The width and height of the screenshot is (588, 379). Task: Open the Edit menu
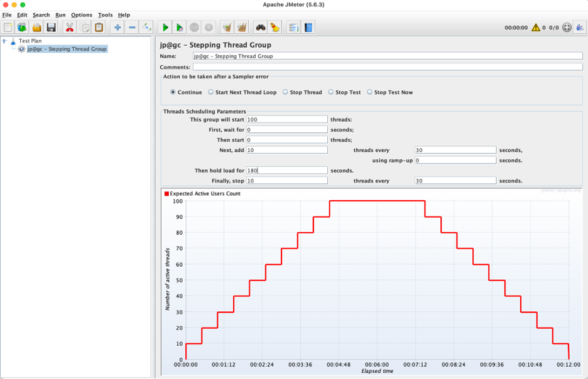(x=22, y=15)
